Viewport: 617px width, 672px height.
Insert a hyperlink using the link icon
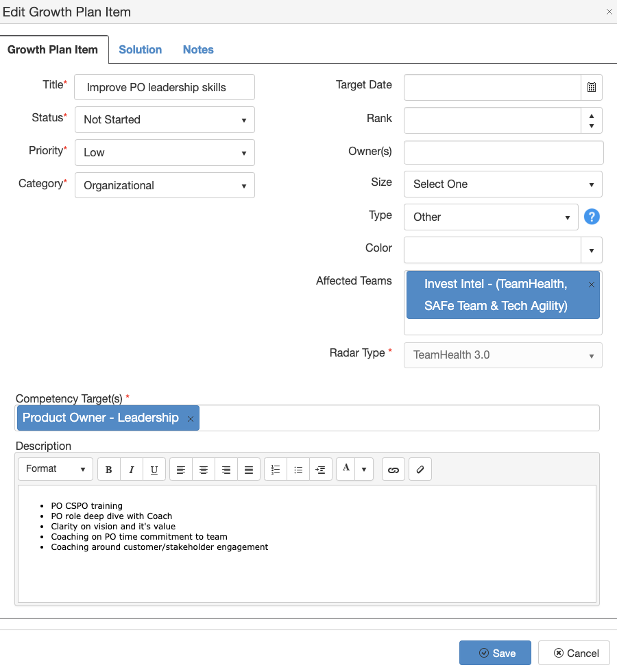coord(394,469)
